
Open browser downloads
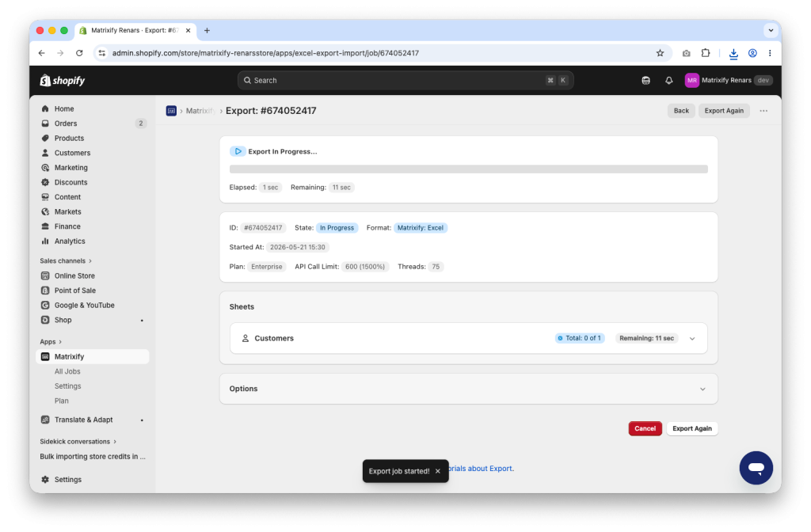pos(733,53)
